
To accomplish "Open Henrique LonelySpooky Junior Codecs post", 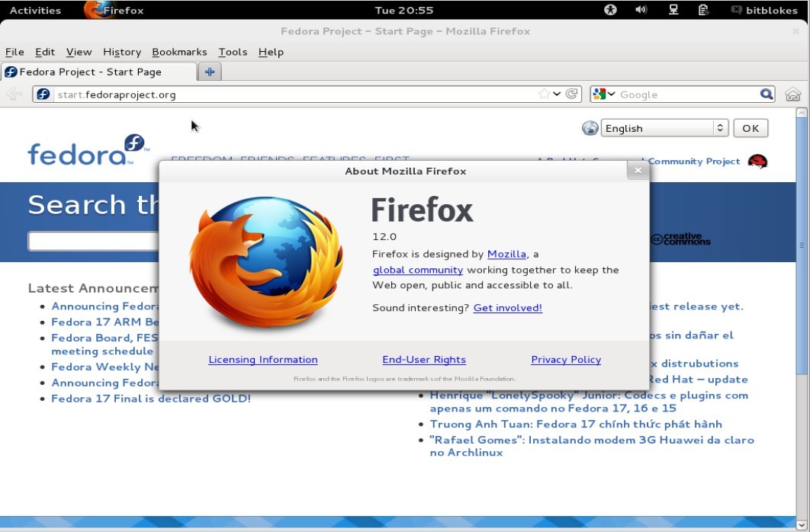I will click(x=589, y=402).
